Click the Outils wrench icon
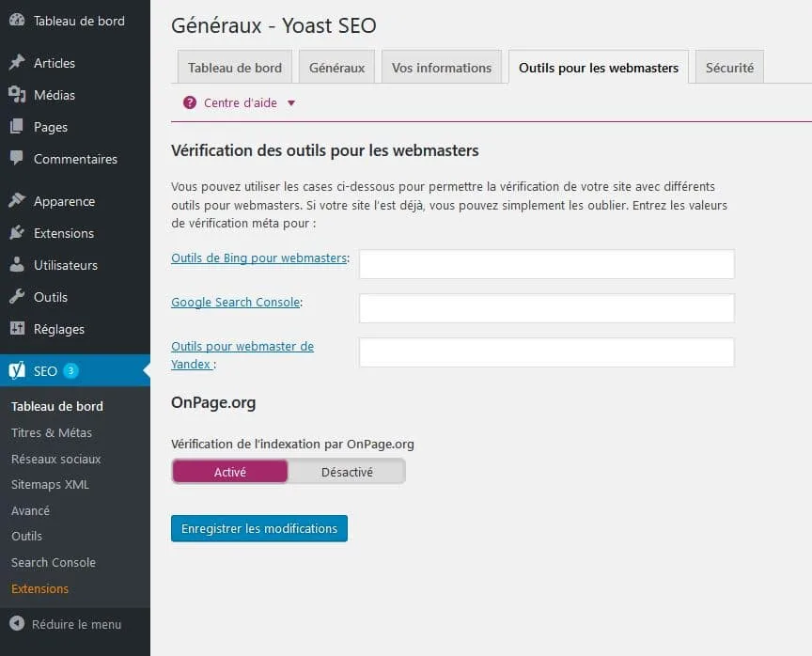 click(x=17, y=297)
